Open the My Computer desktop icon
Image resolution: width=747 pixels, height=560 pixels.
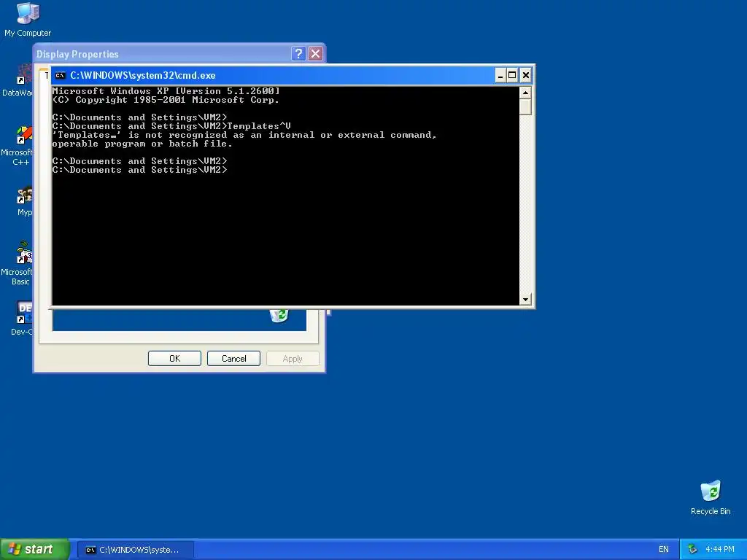[x=28, y=19]
